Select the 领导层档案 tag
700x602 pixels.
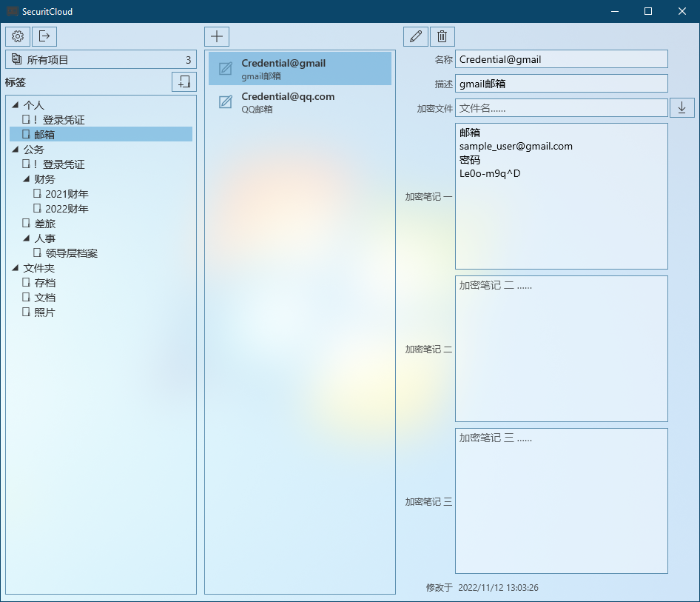tap(71, 253)
